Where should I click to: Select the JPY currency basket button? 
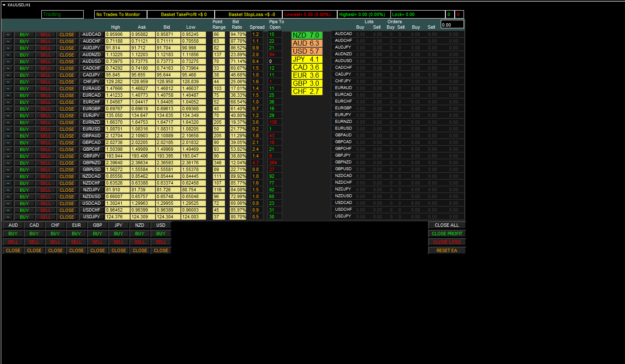(x=119, y=225)
